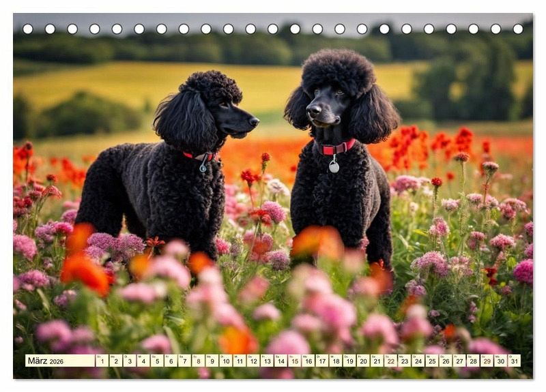Choose day 3 in the date row
This screenshot has height=392, width=546.
130,361
